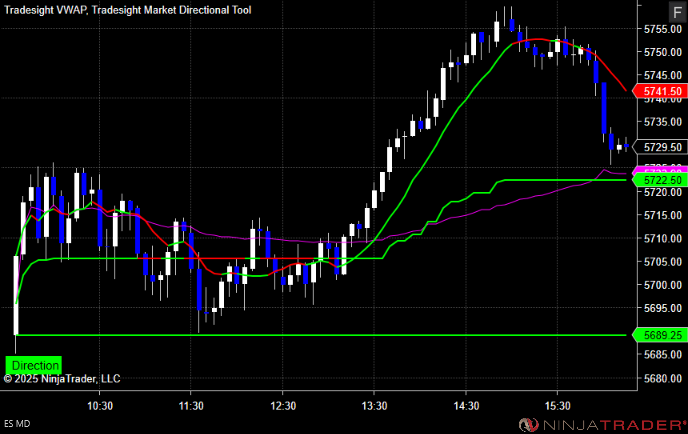Select the red 5741.50 price marker

click(x=659, y=91)
